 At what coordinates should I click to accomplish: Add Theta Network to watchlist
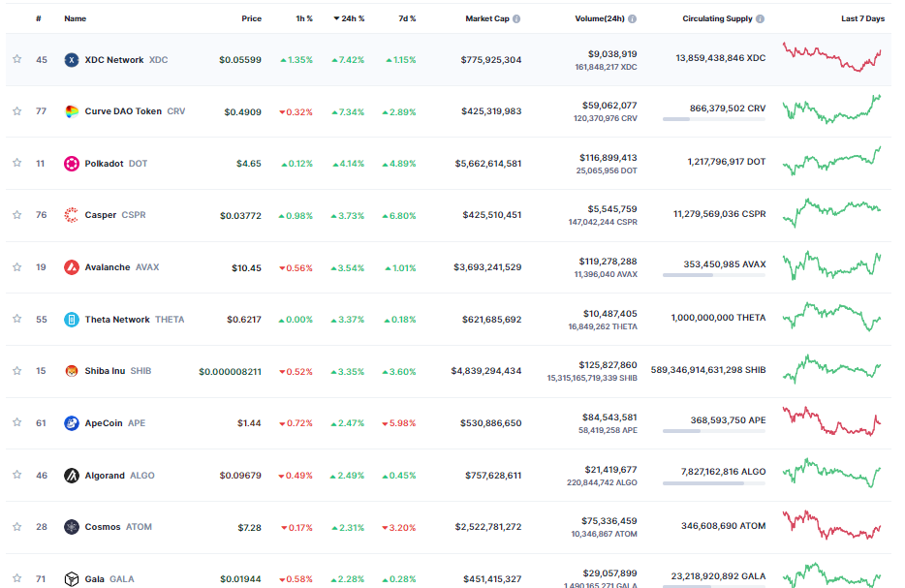(17, 319)
